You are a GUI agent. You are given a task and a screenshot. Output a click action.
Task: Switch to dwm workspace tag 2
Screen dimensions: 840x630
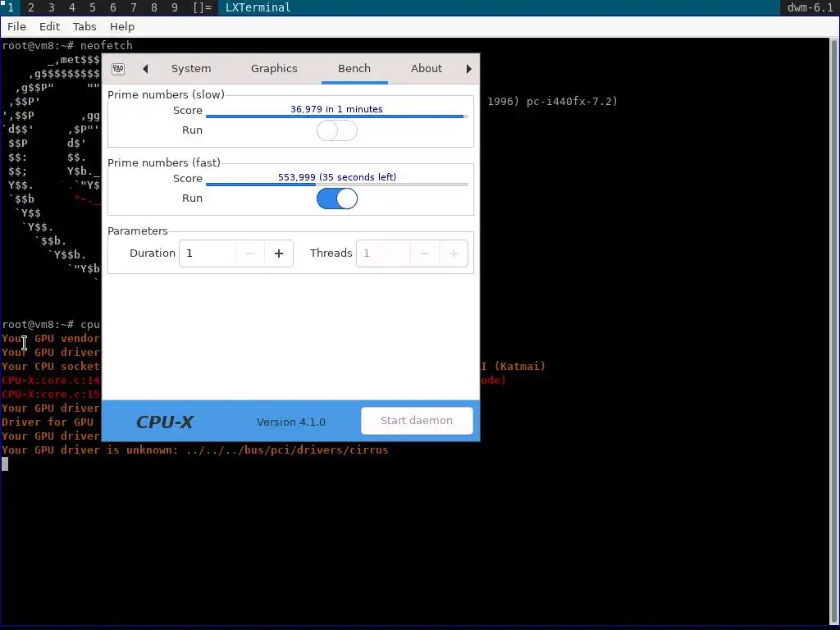point(30,7)
